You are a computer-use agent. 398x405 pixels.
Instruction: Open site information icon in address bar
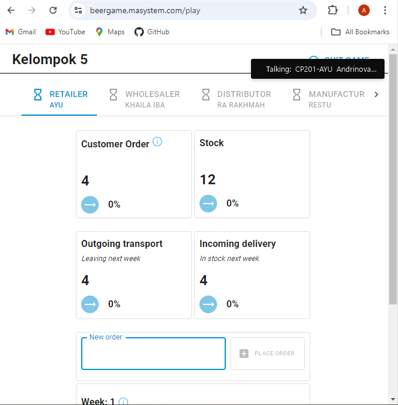pyautogui.click(x=78, y=10)
